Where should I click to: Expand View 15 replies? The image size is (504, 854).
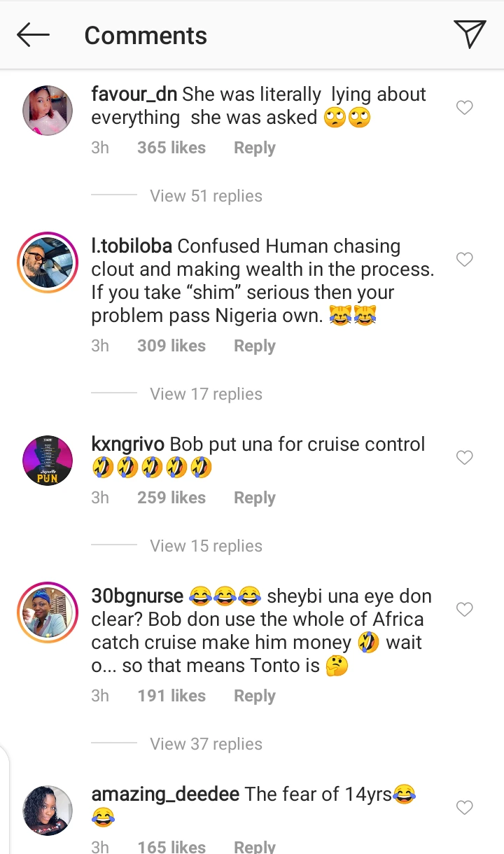tap(206, 546)
